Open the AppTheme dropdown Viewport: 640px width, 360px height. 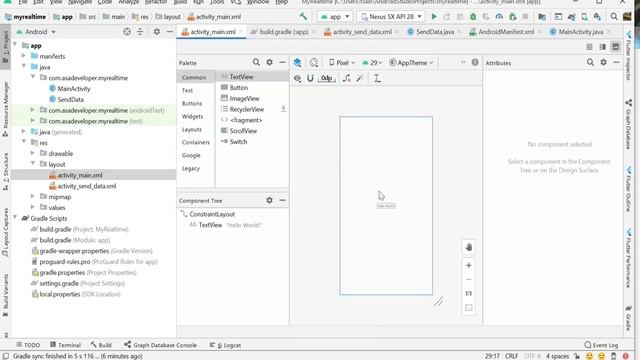[411, 62]
